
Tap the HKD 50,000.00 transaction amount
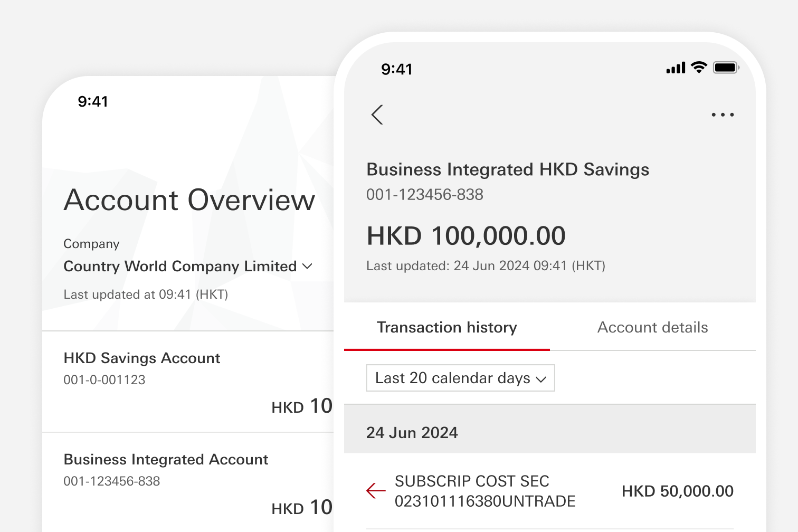point(677,491)
